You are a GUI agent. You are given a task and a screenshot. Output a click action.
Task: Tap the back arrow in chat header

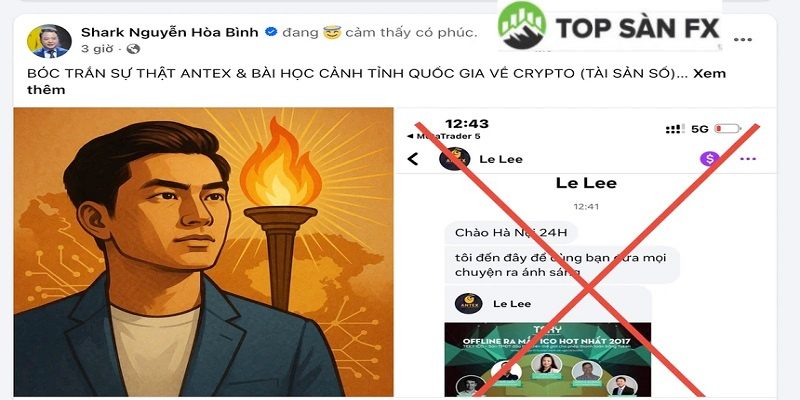[413, 159]
